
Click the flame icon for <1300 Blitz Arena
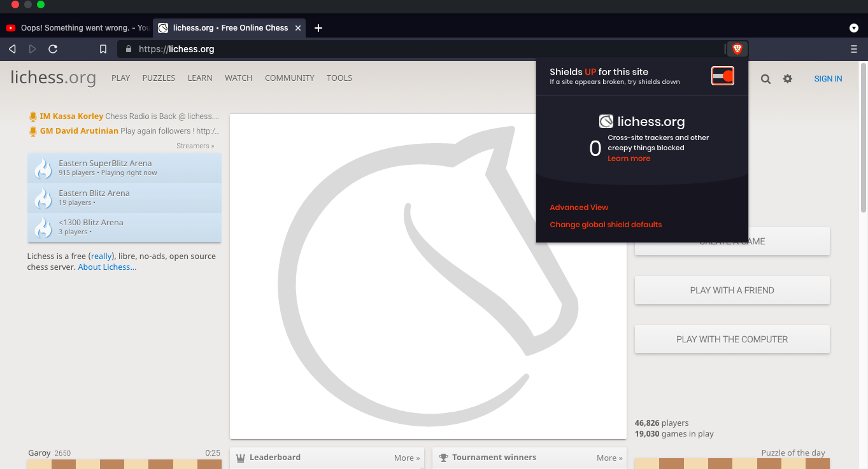[43, 227]
